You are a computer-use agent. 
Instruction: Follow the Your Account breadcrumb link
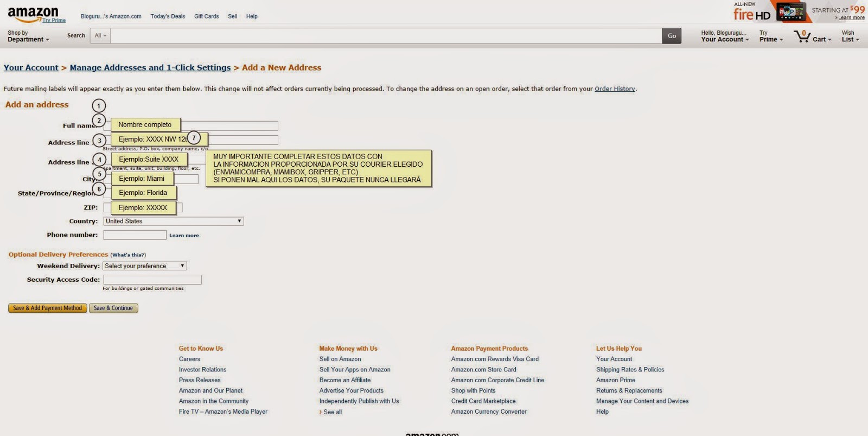pos(31,68)
